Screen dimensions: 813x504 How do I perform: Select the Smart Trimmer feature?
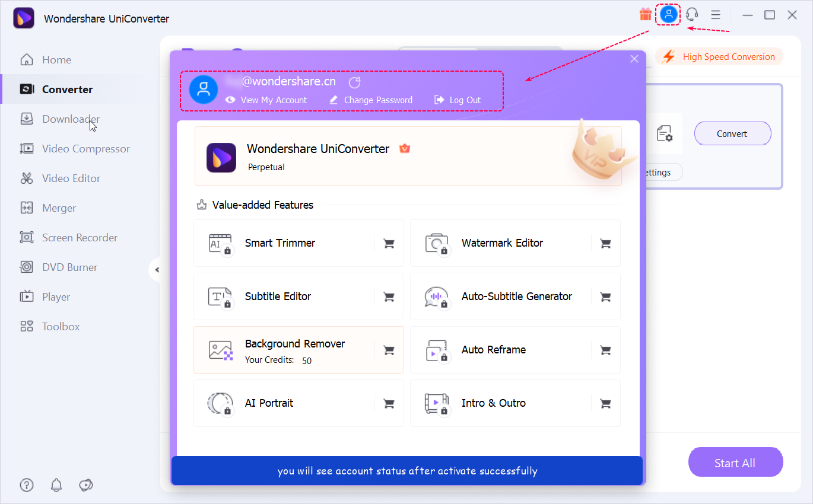pos(298,243)
